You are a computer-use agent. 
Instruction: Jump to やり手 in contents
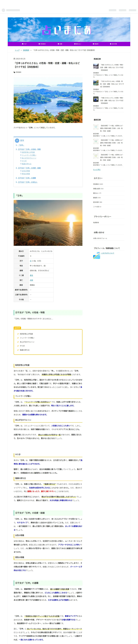pyautogui.click(x=24, y=161)
